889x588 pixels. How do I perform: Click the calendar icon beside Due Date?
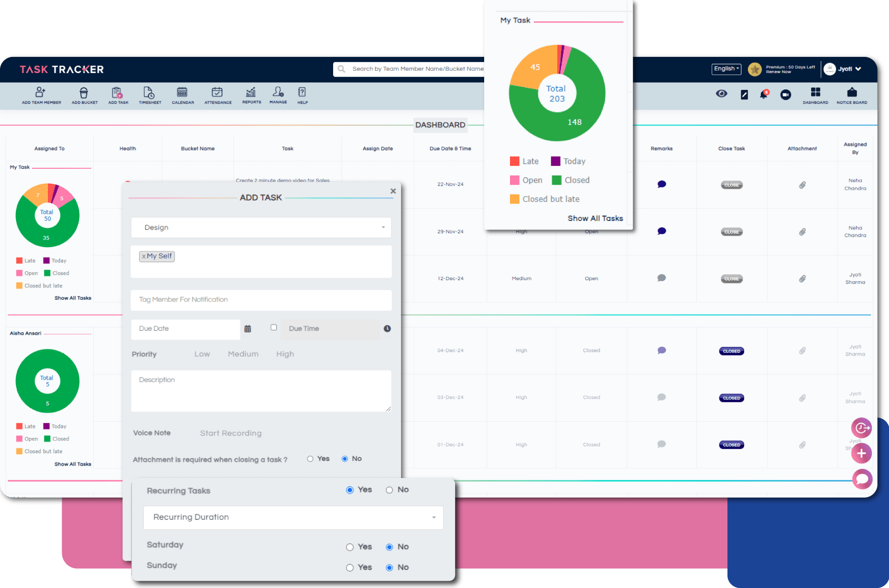(x=248, y=329)
